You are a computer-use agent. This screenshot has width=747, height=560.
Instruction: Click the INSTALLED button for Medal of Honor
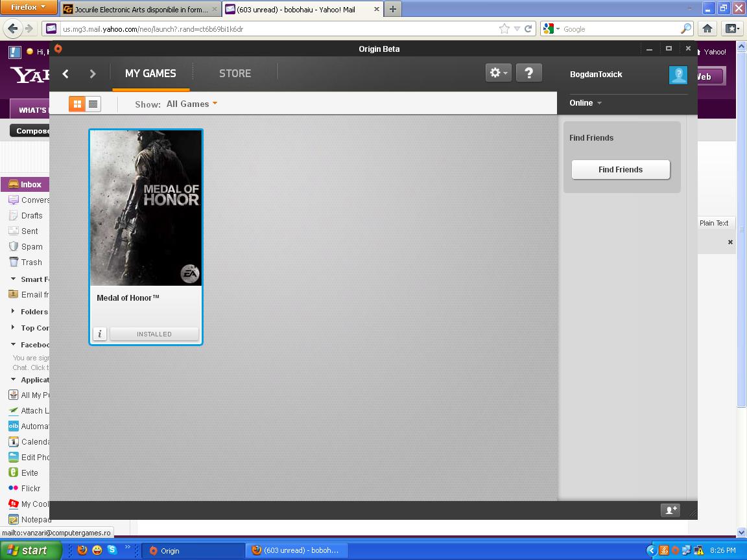click(154, 334)
